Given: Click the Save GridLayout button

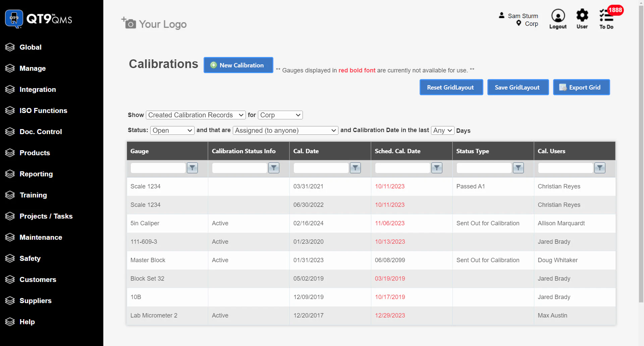Looking at the screenshot, I should (518, 87).
